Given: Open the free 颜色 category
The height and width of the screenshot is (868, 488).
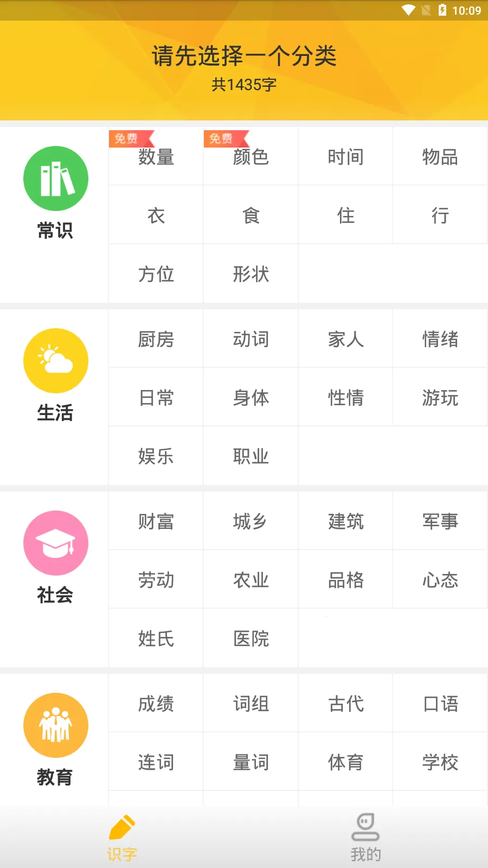Looking at the screenshot, I should tap(251, 157).
